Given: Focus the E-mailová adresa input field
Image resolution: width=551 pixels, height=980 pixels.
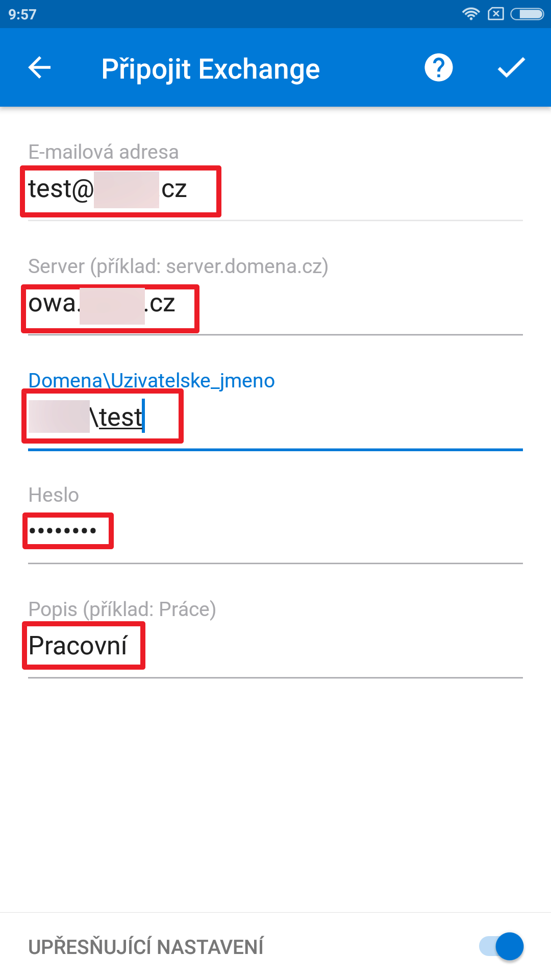Looking at the screenshot, I should tap(275, 192).
